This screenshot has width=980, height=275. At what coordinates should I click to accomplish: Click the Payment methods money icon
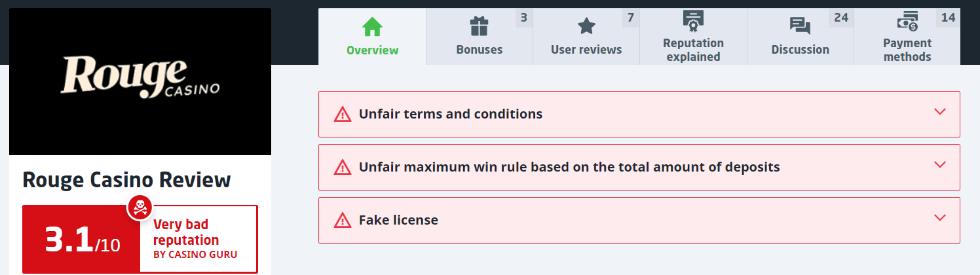pos(907,21)
